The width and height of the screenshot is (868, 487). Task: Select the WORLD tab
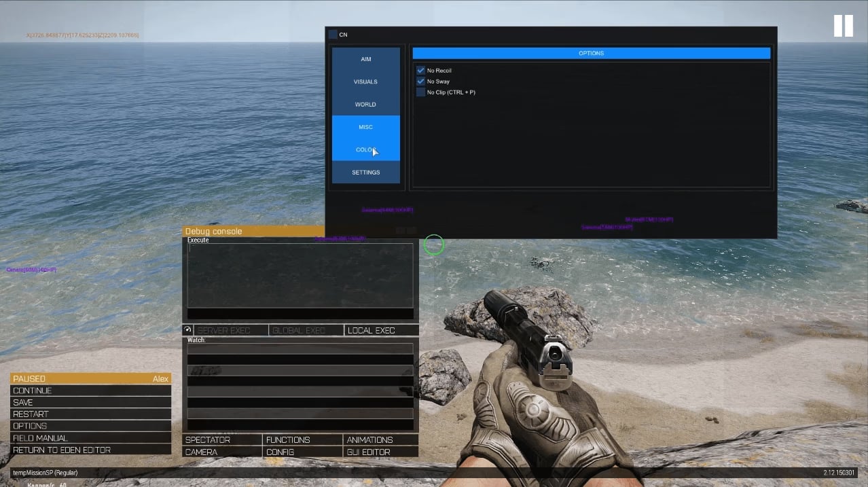pos(366,105)
